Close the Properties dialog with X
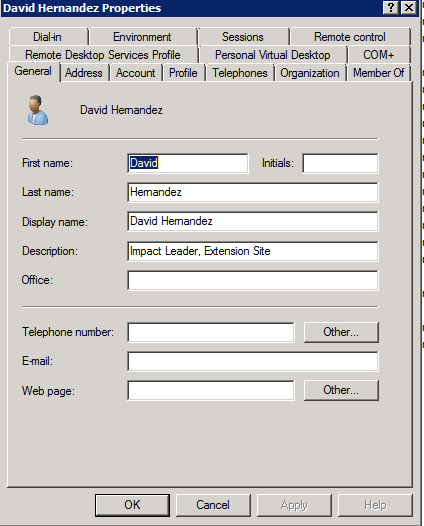The image size is (424, 526). point(409,7)
